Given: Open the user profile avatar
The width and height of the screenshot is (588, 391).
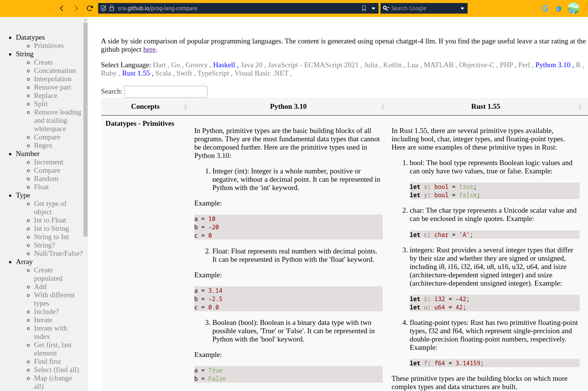Looking at the screenshot, I should tap(573, 8).
